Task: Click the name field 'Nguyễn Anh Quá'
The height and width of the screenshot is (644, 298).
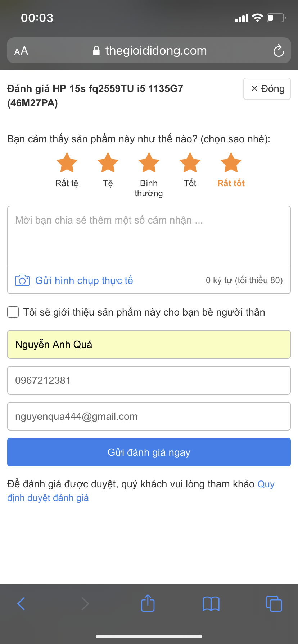Action: tap(149, 344)
